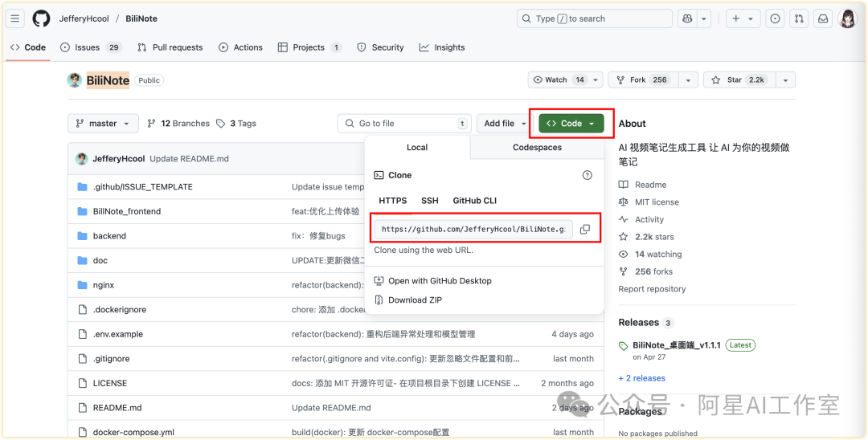Open .gitignore file
Screen dimensions: 868x440
click(111, 359)
